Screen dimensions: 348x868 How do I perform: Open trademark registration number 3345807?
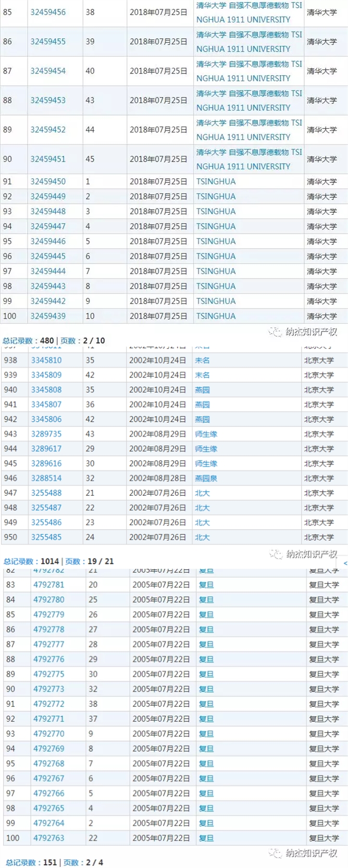pyautogui.click(x=46, y=405)
